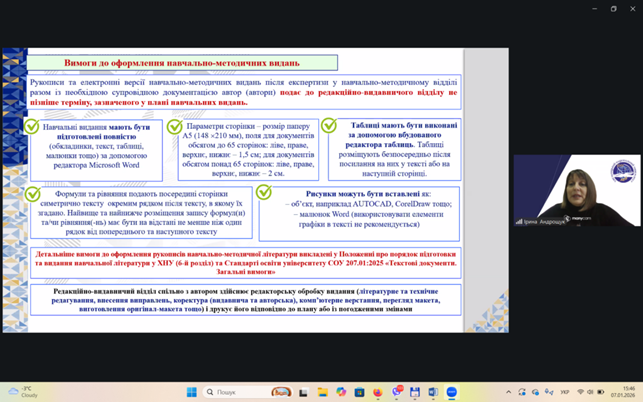
Task: Expand the hidden system tray icons chevron
Action: 508,392
